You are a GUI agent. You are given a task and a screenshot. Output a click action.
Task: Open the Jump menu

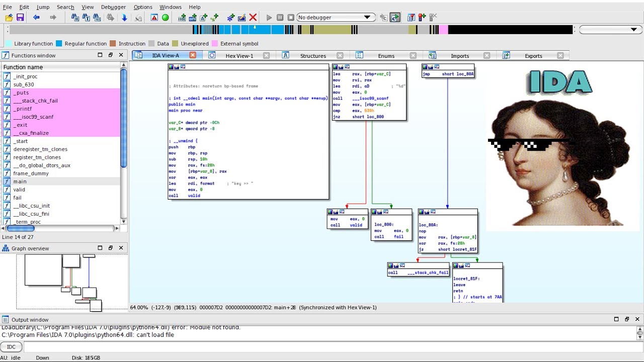pos(43,7)
